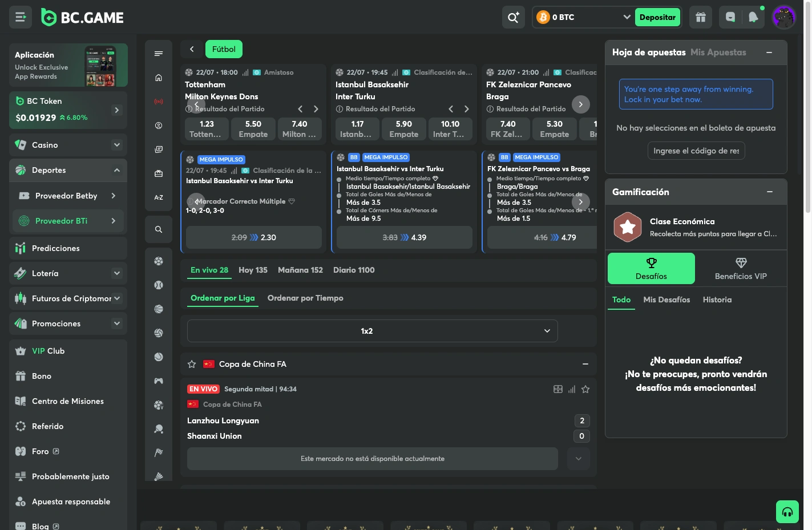
Task: Open the bet history receipt icon
Action: (159, 149)
